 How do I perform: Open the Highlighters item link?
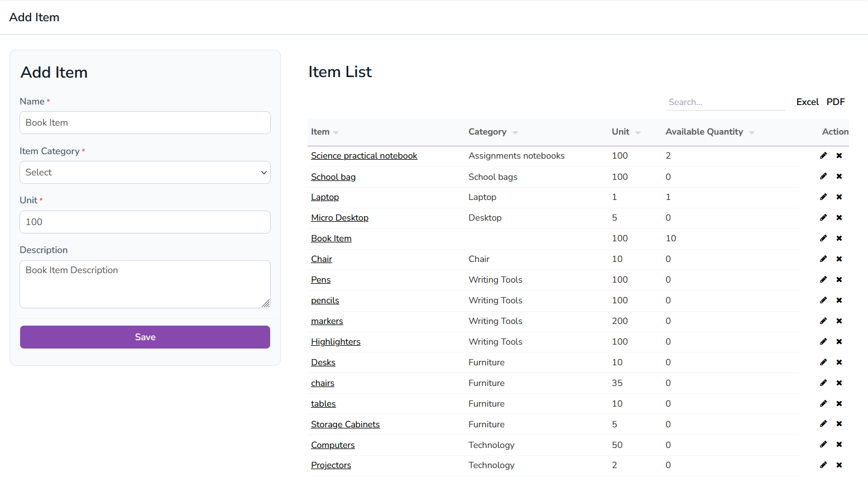click(x=335, y=342)
